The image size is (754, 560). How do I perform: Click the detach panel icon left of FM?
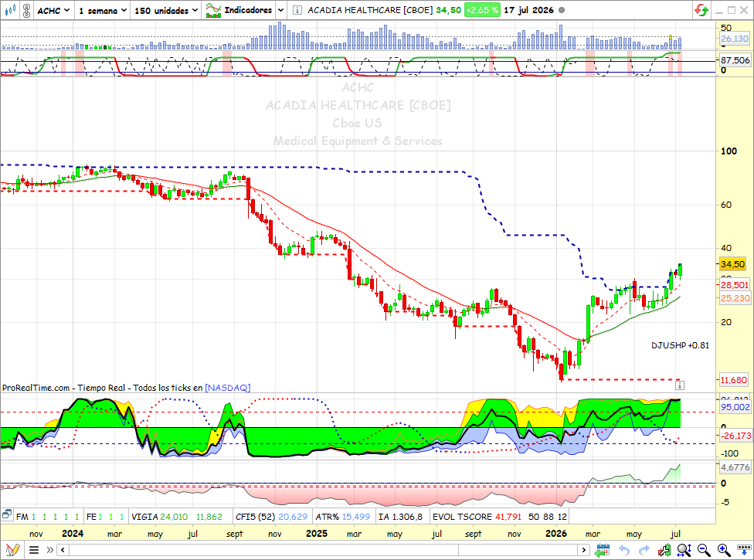(x=7, y=515)
